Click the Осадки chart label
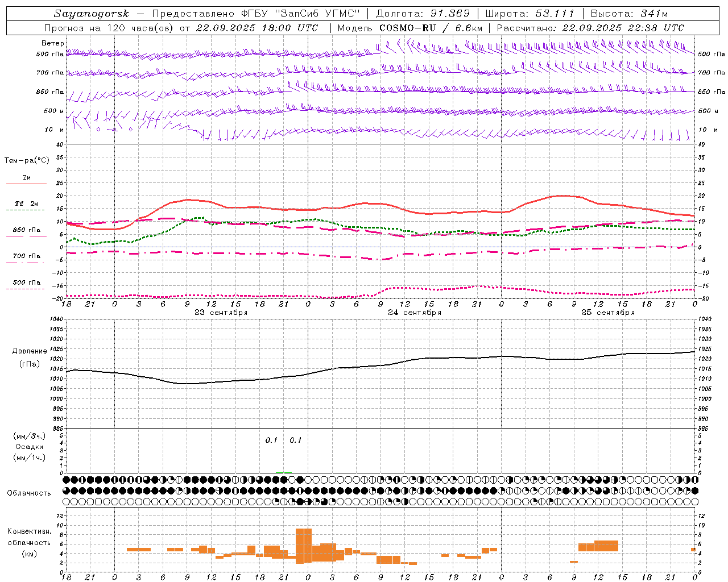The width and height of the screenshot is (728, 582). 29,447
